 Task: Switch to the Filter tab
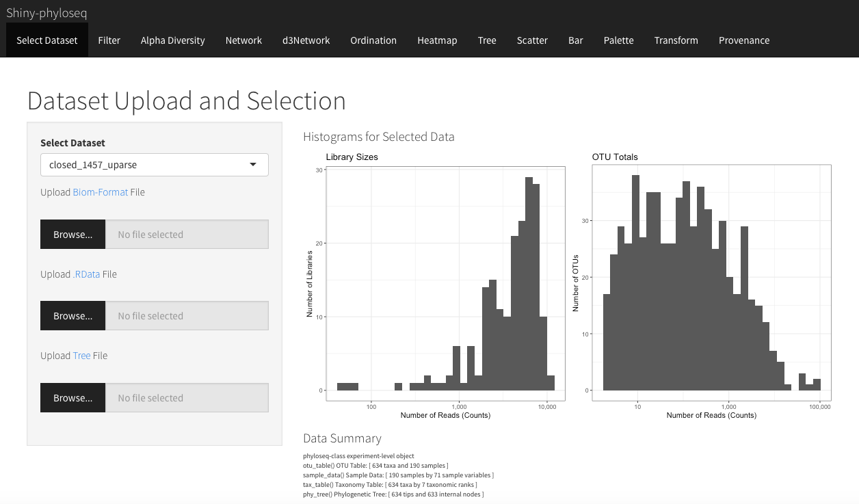(109, 40)
